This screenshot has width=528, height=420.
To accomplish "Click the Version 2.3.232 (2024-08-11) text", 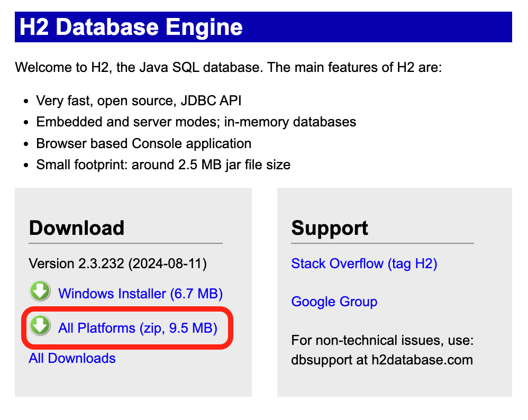I will (118, 264).
